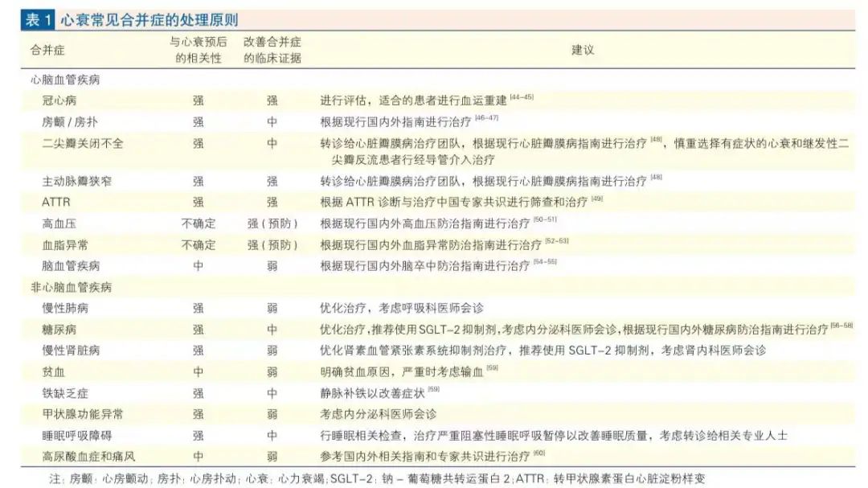
Task: Click the "二尖瓣关闭不全" row label
Action: pos(83,143)
